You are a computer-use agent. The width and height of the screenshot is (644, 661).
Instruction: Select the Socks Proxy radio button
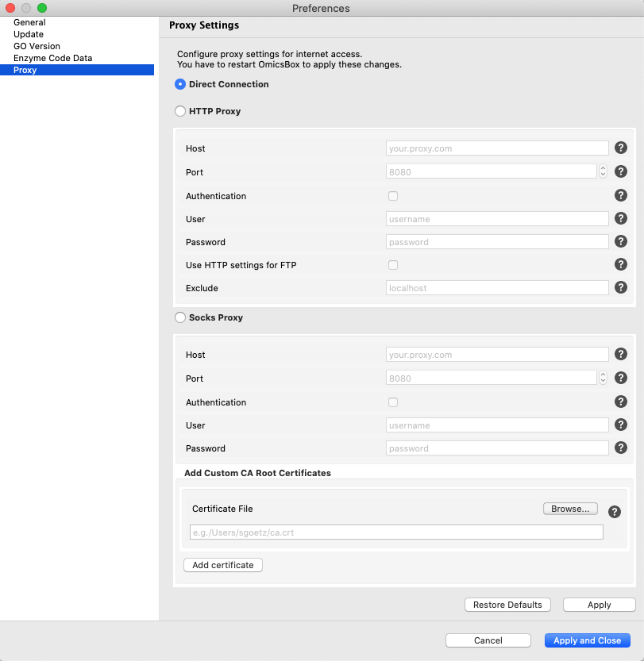(180, 317)
